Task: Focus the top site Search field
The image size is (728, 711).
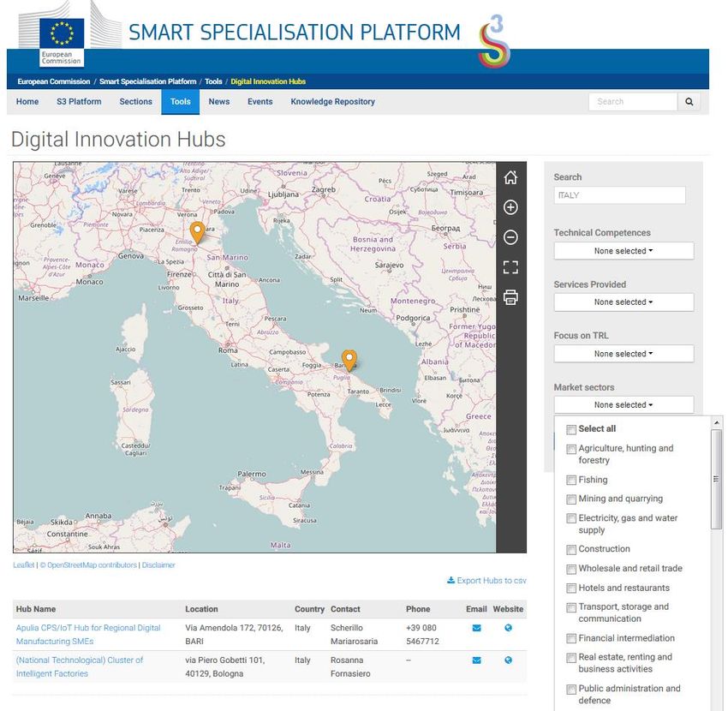Action: pyautogui.click(x=633, y=102)
